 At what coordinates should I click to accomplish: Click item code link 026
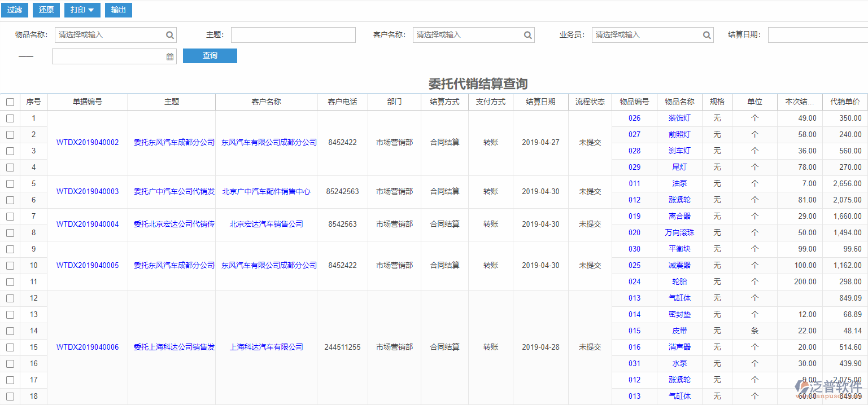coord(634,118)
